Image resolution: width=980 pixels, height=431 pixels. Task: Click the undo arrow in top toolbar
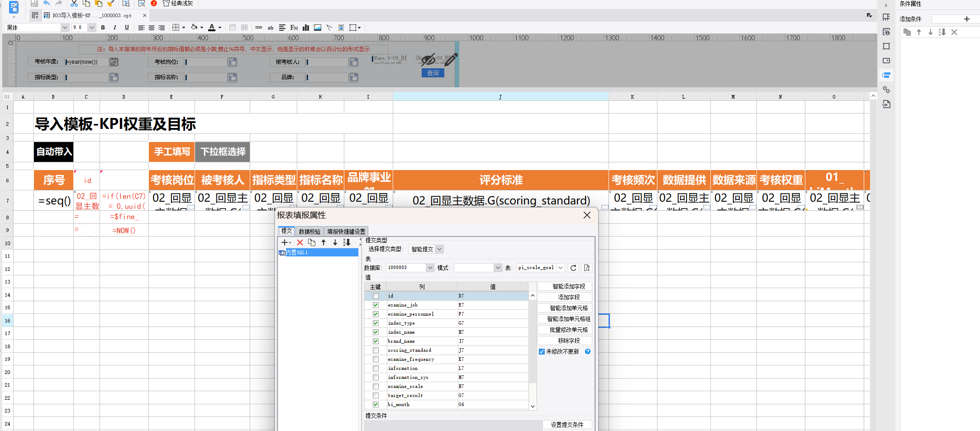[x=47, y=3]
